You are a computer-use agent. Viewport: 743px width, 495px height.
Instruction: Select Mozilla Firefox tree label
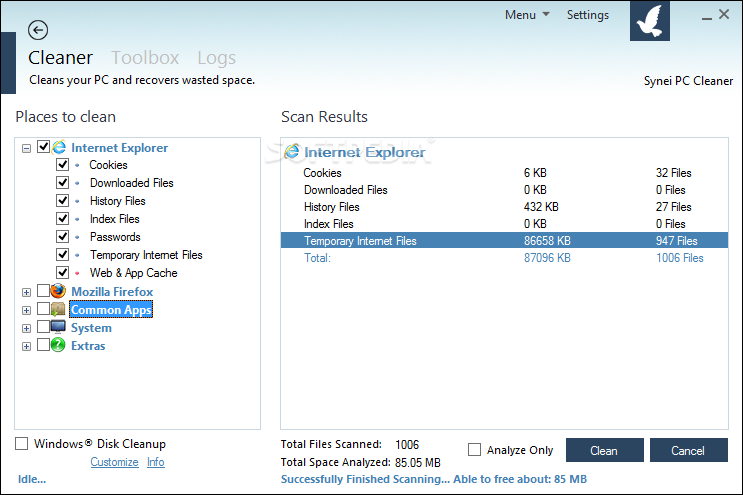click(112, 292)
